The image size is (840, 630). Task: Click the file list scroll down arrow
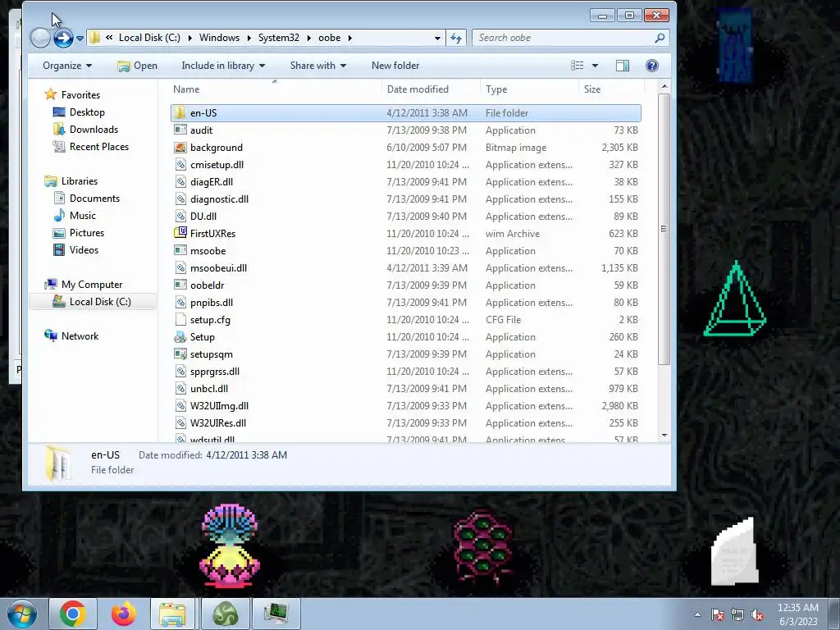[x=664, y=436]
